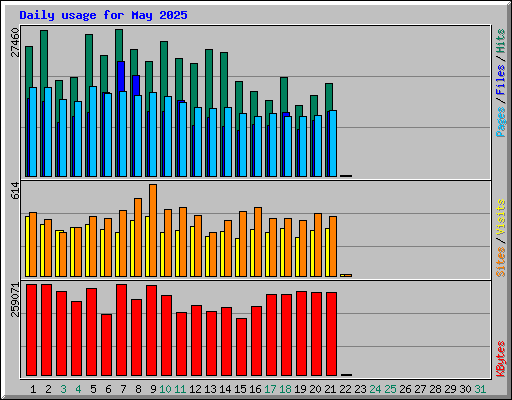Click day 6 on the x-axis
The height and width of the screenshot is (400, 512).
click(108, 389)
